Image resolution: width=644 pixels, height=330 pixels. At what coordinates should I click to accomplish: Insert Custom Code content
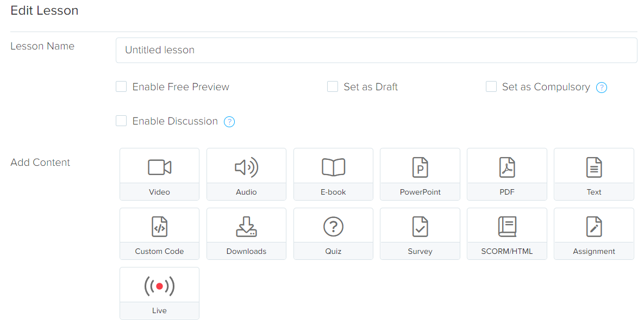159,234
